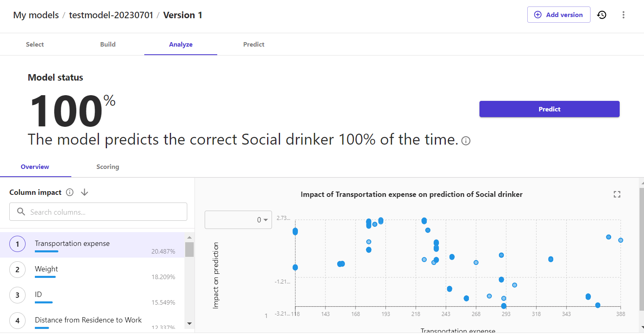This screenshot has width=644, height=335.
Task: Open the version history clock icon
Action: tap(602, 15)
